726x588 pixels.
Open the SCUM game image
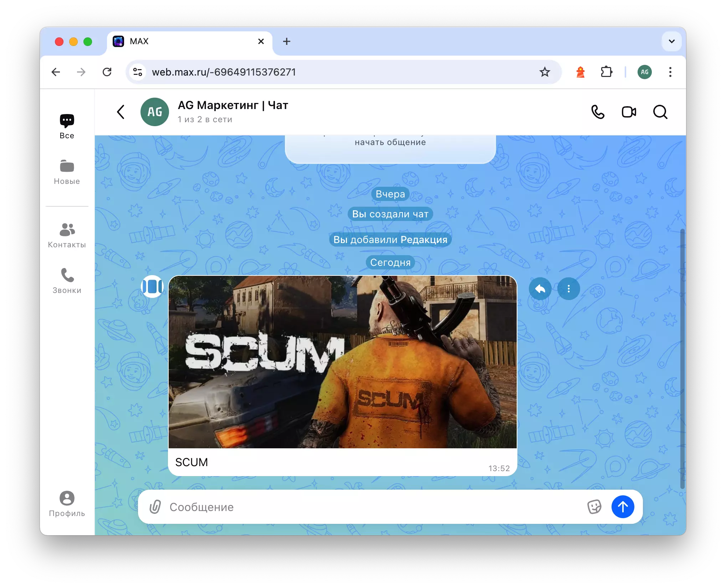coord(342,362)
